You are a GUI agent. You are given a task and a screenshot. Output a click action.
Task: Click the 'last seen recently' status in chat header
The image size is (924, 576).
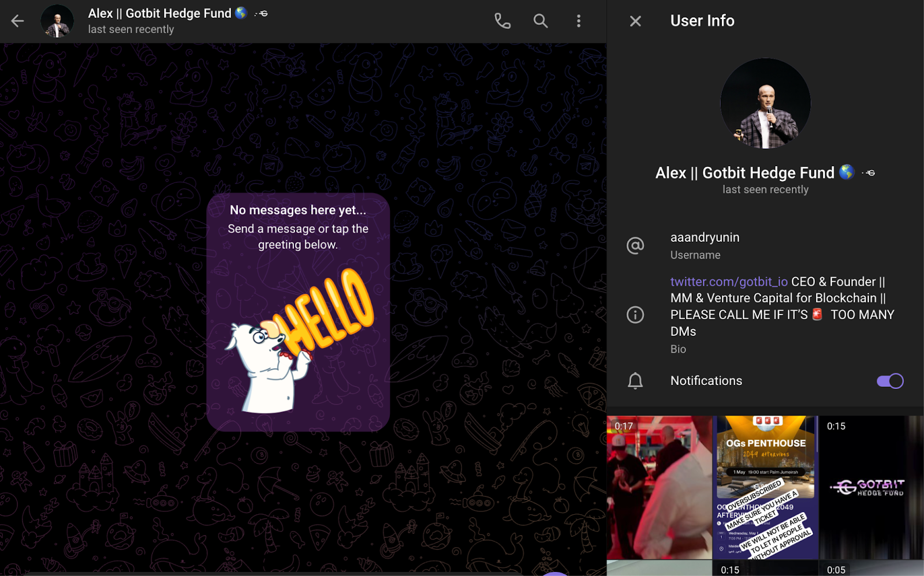tap(131, 29)
